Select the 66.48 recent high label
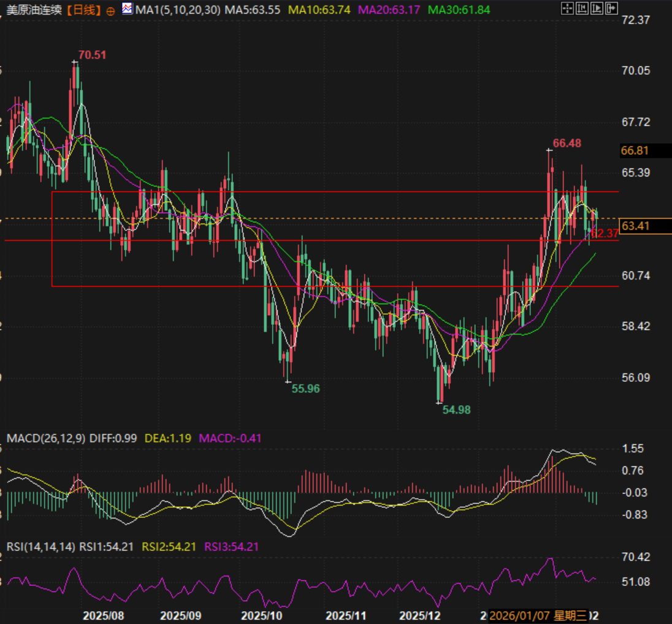672x624 pixels. coord(567,143)
